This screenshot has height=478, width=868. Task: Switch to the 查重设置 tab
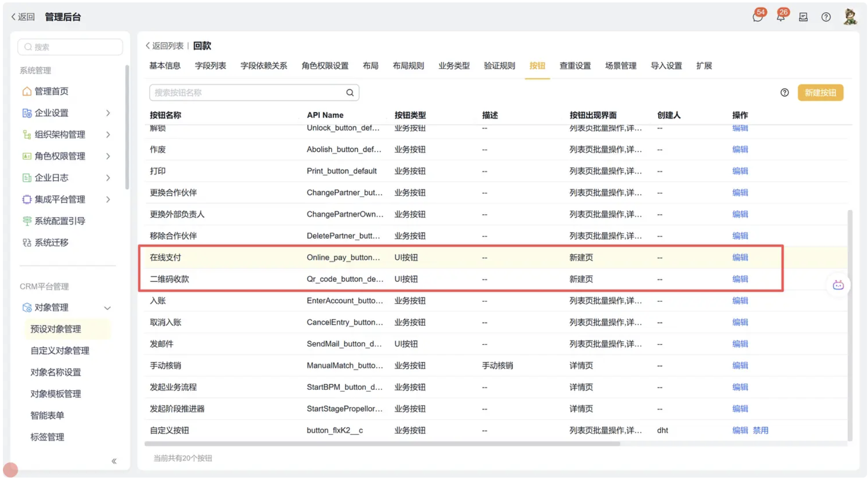click(x=575, y=66)
